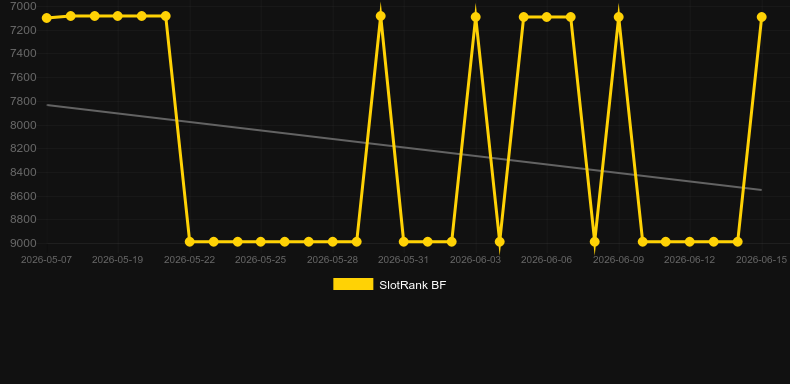Click the 8000 y-axis label
This screenshot has height=384, width=790.
tap(23, 125)
